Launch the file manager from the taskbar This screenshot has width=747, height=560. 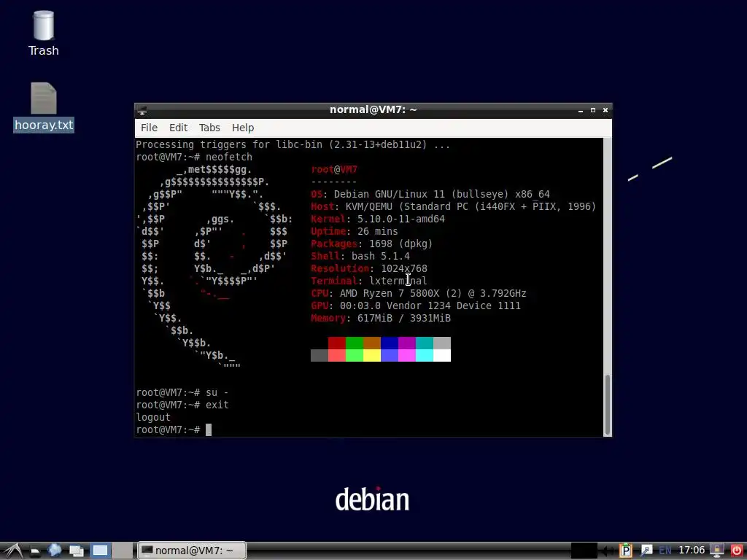35,551
